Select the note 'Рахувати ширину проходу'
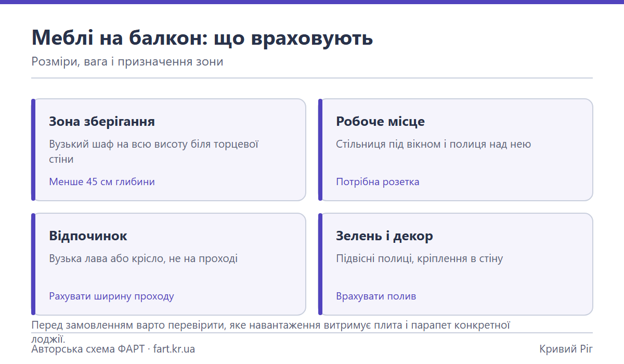This screenshot has height=364, width=624. pos(111,296)
